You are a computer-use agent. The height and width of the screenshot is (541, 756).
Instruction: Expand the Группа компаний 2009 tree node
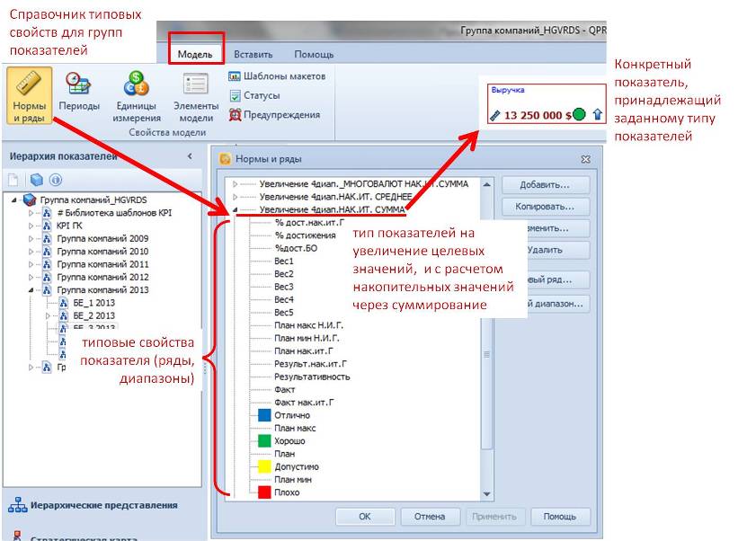(31, 239)
